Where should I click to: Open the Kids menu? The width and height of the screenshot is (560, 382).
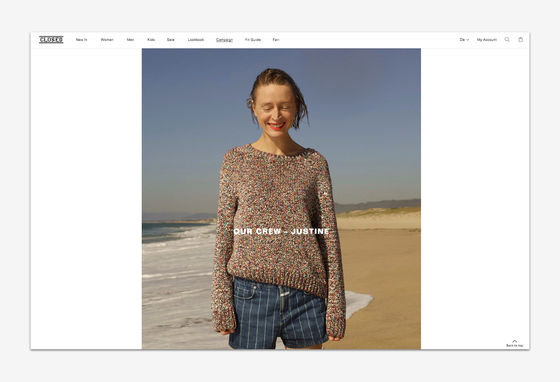coord(151,40)
